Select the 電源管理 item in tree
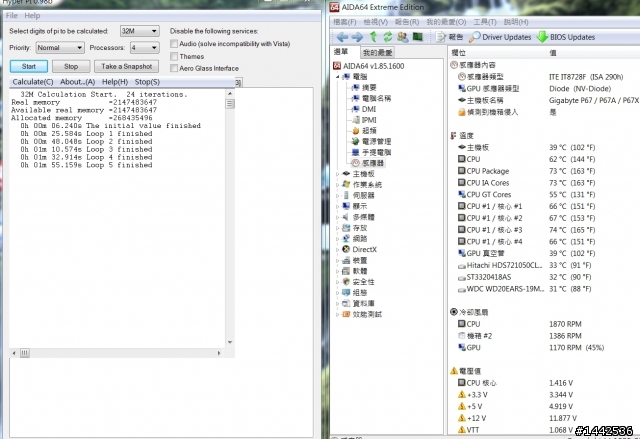This screenshot has height=439, width=640. pos(371,142)
